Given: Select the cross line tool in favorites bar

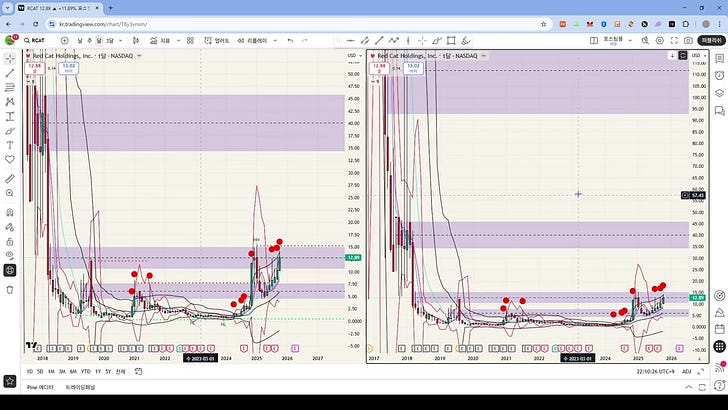Looking at the screenshot, I should [x=422, y=40].
